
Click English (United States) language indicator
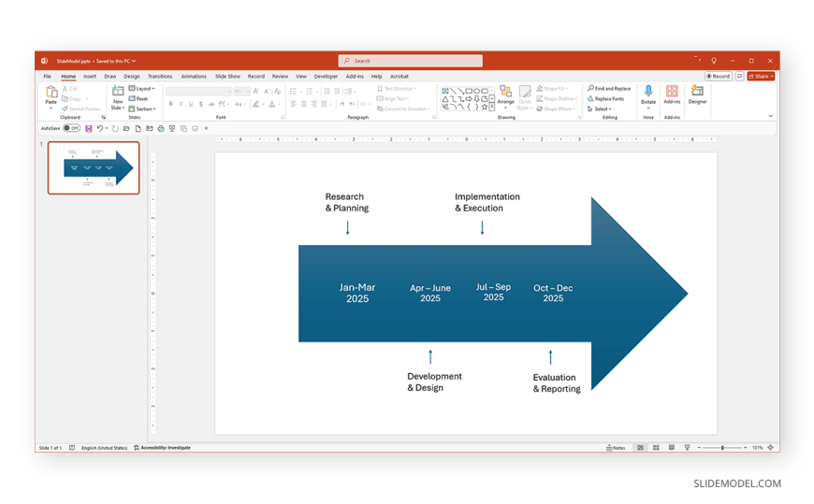(x=104, y=447)
